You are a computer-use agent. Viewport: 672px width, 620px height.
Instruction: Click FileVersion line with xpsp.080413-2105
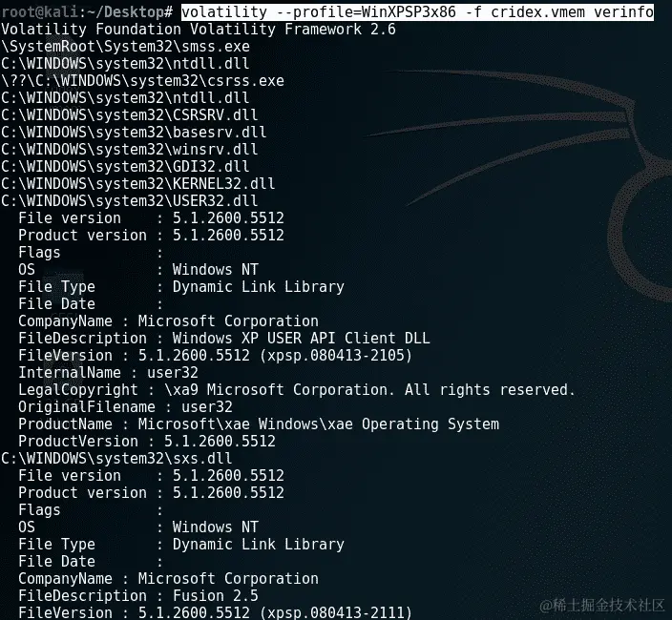point(215,355)
